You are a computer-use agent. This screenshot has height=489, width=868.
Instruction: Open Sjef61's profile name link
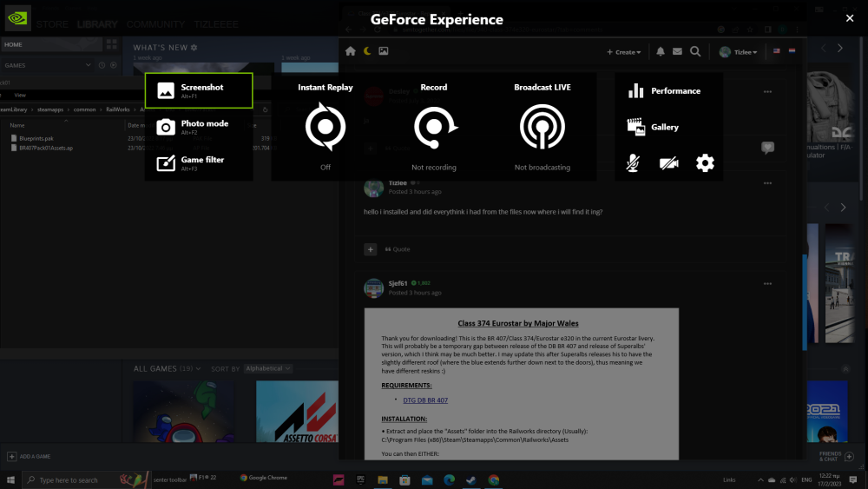pos(398,283)
